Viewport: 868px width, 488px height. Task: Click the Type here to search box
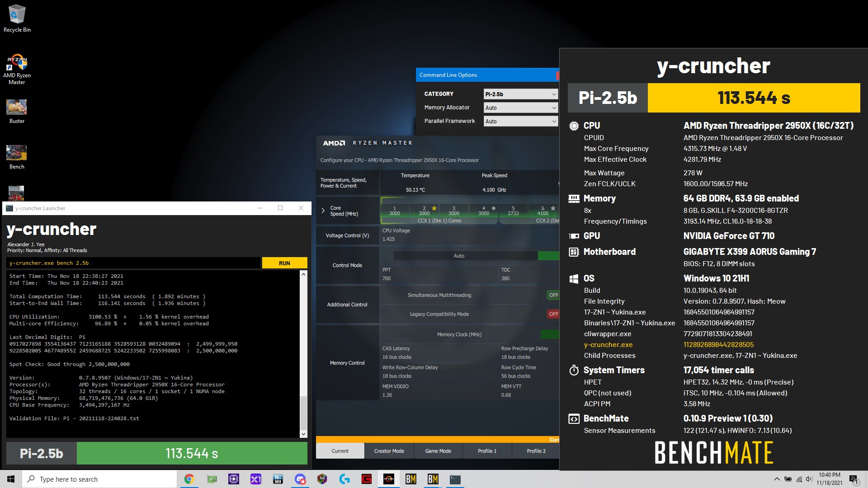point(99,479)
